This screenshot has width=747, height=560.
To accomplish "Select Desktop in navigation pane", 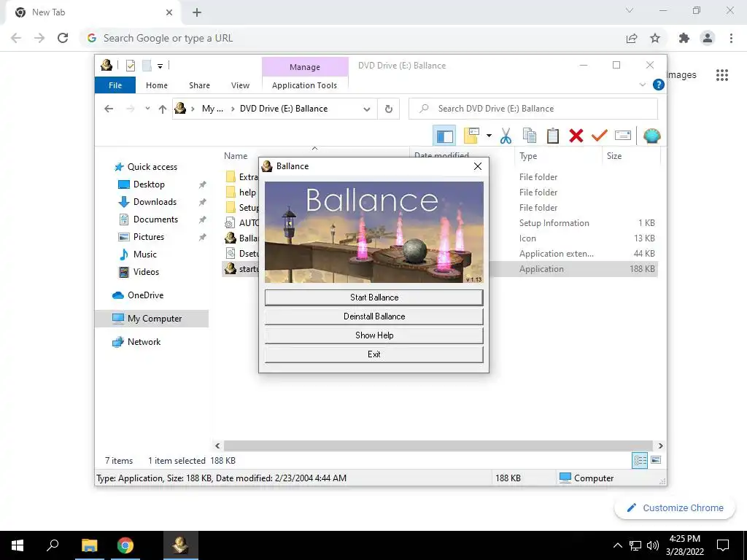I will (149, 184).
